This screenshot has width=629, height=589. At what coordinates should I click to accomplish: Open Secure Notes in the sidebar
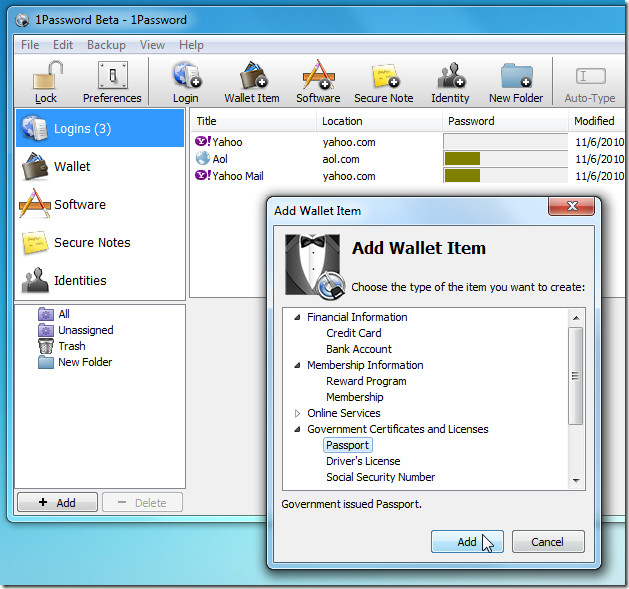click(100, 242)
